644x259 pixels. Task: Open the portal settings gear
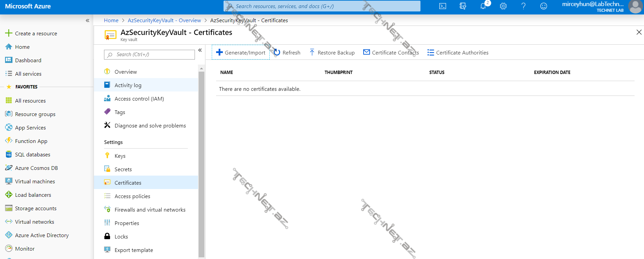click(x=503, y=6)
